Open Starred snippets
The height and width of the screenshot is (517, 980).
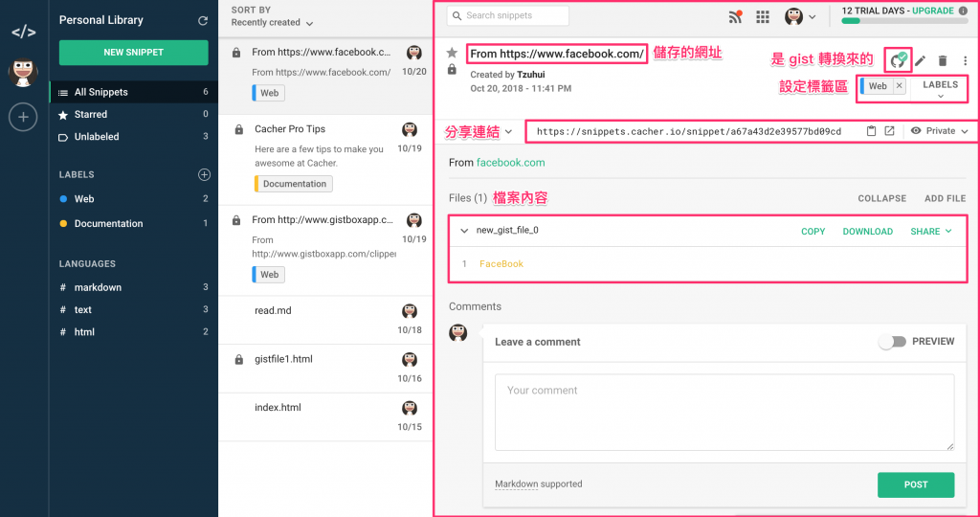pyautogui.click(x=134, y=114)
